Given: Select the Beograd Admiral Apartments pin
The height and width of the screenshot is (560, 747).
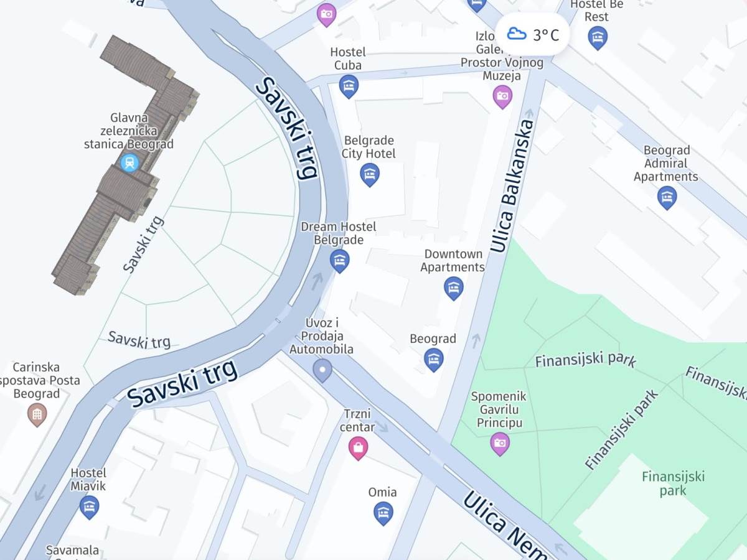Looking at the screenshot, I should 667,198.
